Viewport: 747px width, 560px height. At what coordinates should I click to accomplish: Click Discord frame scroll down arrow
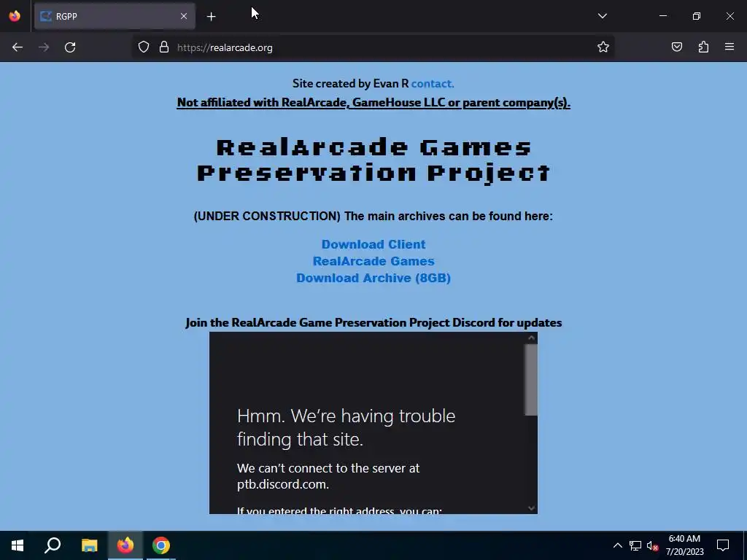[531, 508]
